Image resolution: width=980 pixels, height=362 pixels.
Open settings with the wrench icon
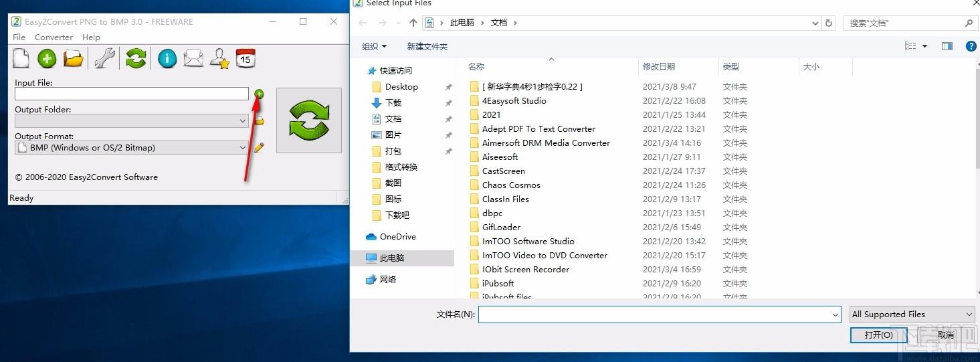[x=104, y=59]
